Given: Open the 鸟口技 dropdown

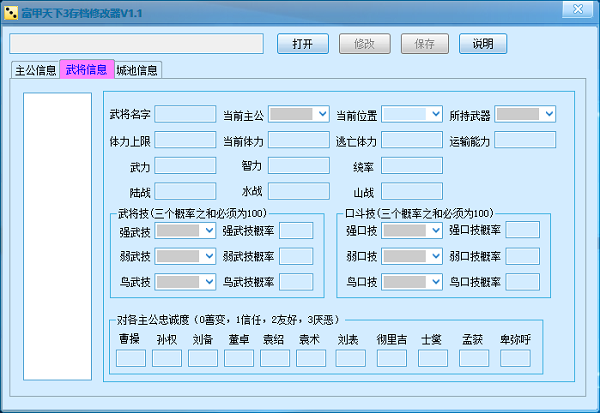Looking at the screenshot, I should [412, 282].
